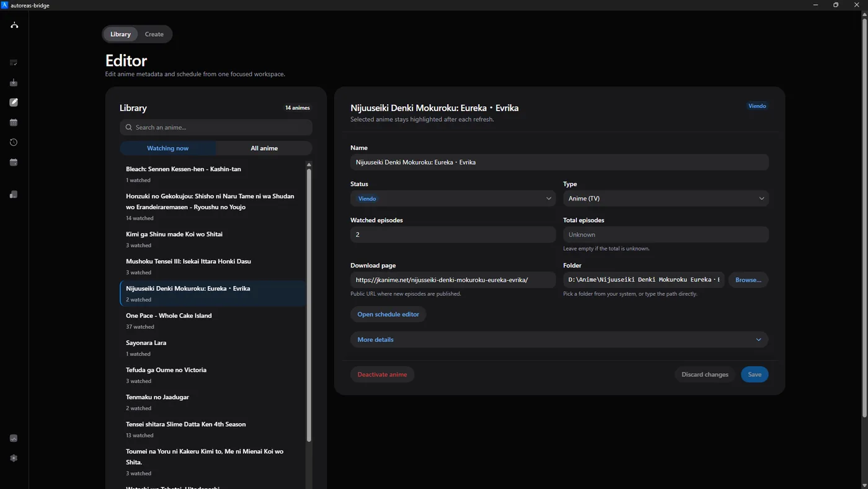Select Nijuuseiki Denki Mokuroku entry in library list
This screenshot has width=868, height=489.
213,294
